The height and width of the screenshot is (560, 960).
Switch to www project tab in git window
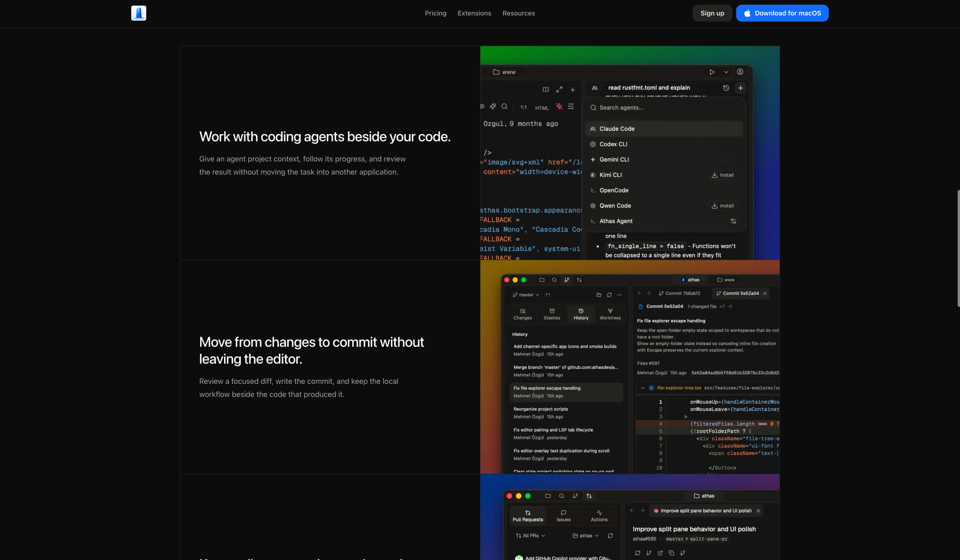(726, 280)
